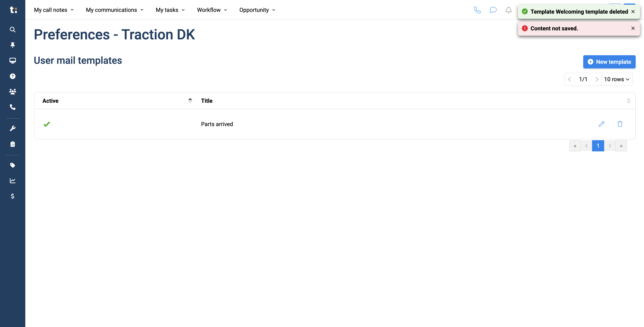Click the New template button
Viewport: 644px width, 327px height.
click(609, 62)
